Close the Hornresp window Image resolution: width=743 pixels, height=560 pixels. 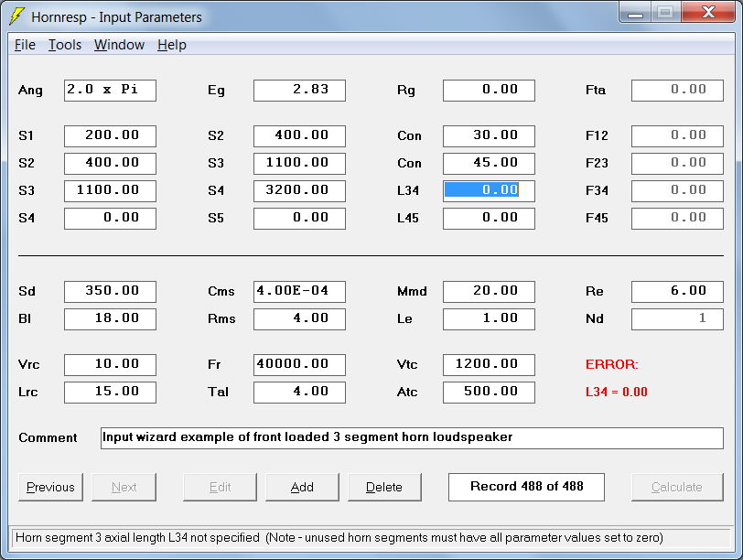[x=708, y=13]
